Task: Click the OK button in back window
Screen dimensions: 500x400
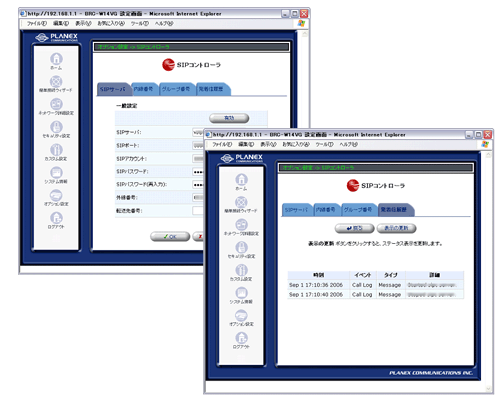Action: pyautogui.click(x=170, y=237)
